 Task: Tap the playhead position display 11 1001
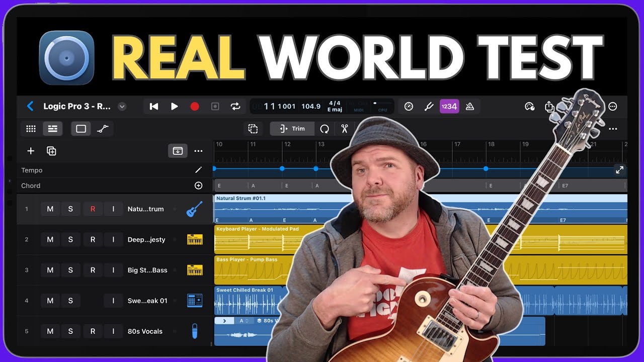pos(280,107)
